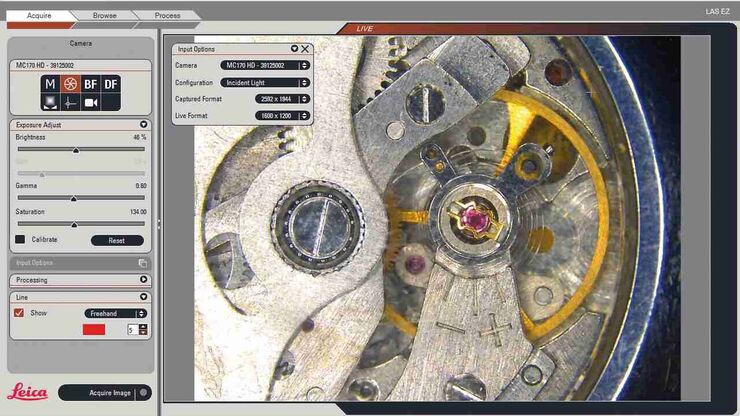This screenshot has width=740, height=416.
Task: Click the Saturation slider handle
Action: tap(74, 225)
